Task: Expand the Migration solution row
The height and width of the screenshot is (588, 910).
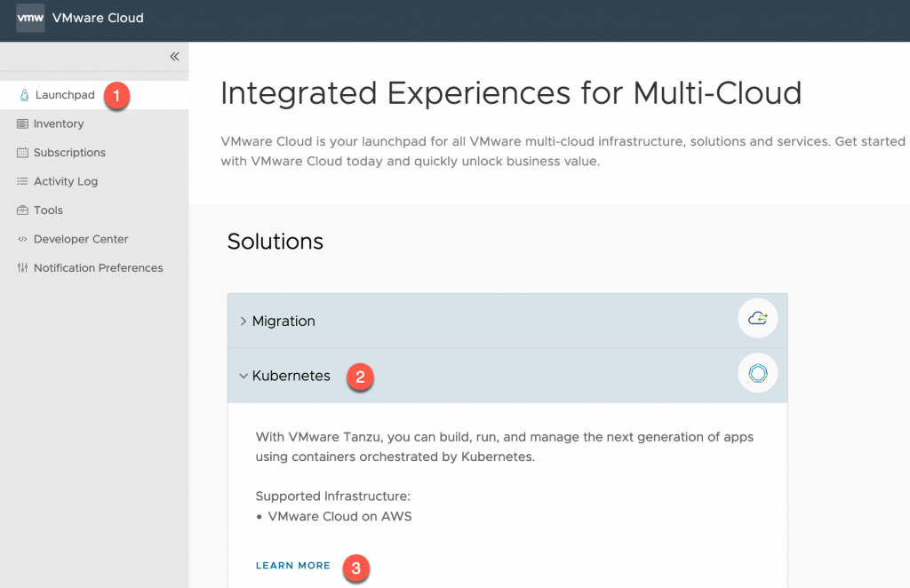Action: coord(243,321)
